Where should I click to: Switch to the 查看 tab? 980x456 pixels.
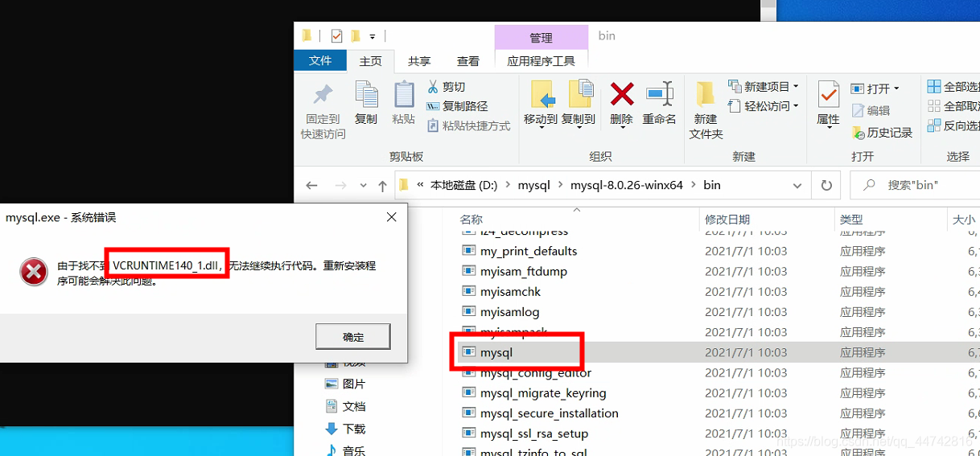click(x=468, y=60)
